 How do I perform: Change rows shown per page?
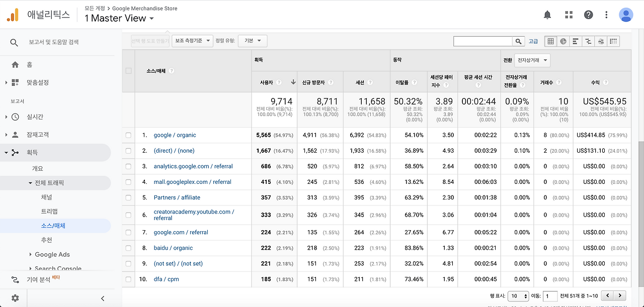tap(518, 296)
